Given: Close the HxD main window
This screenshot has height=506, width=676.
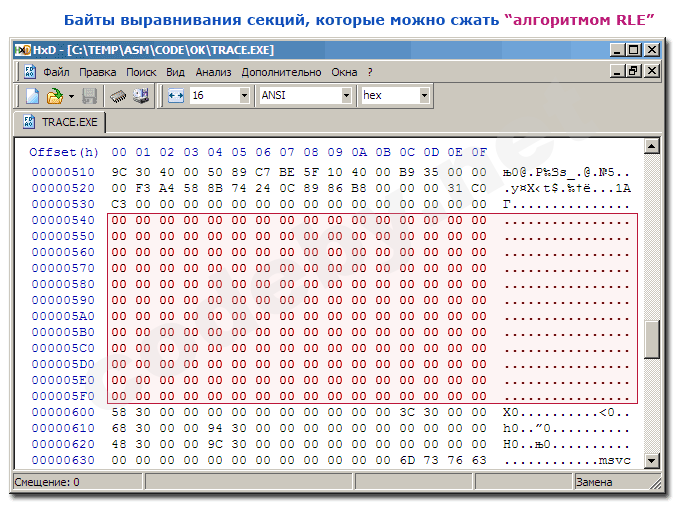Looking at the screenshot, I should pos(652,50).
